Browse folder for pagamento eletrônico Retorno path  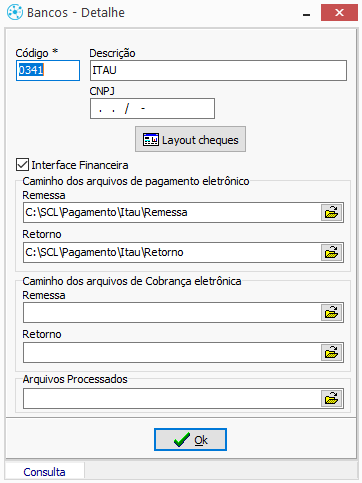tap(332, 253)
